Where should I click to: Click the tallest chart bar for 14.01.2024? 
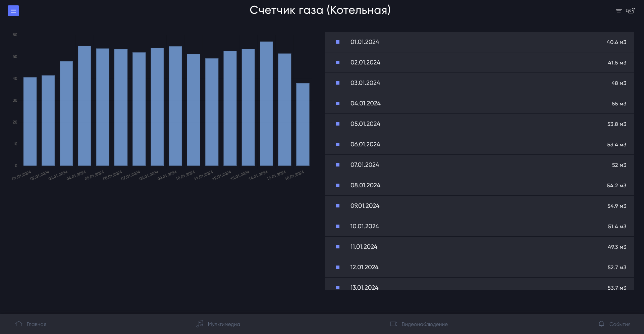266,104
